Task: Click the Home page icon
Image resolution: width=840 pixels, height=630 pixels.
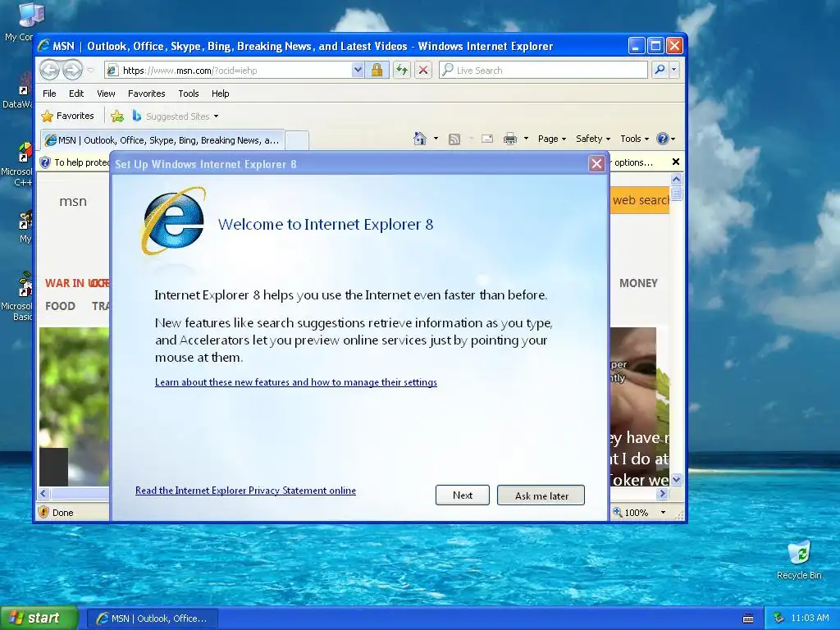Action: tap(419, 139)
